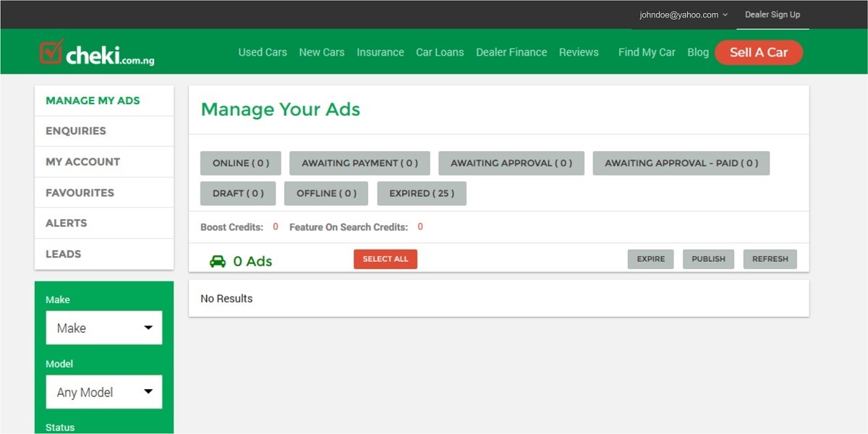The height and width of the screenshot is (434, 868).
Task: Click the Select All button
Action: click(x=385, y=259)
